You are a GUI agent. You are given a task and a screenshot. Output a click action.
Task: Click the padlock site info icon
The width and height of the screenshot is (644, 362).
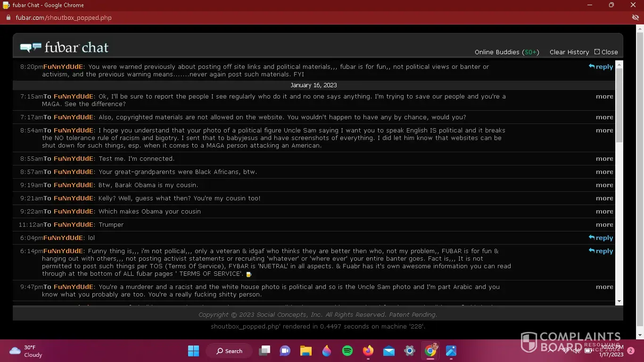tap(8, 18)
